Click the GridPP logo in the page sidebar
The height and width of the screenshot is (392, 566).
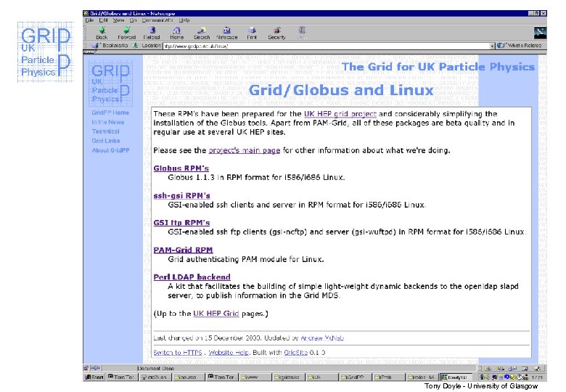tap(110, 83)
